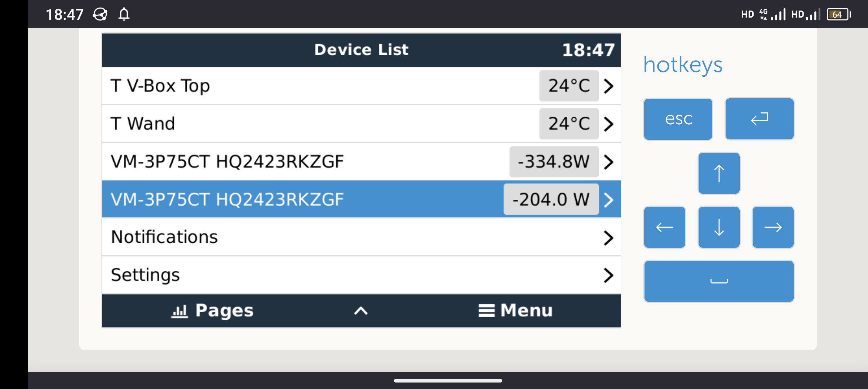Click the 24°C value for T Wand

click(569, 124)
